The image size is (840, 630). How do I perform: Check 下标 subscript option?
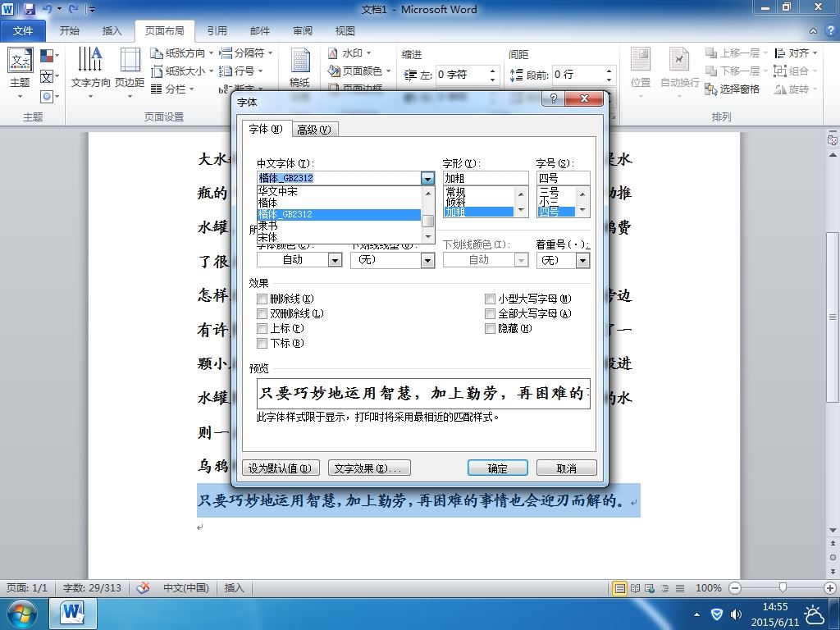click(x=262, y=343)
